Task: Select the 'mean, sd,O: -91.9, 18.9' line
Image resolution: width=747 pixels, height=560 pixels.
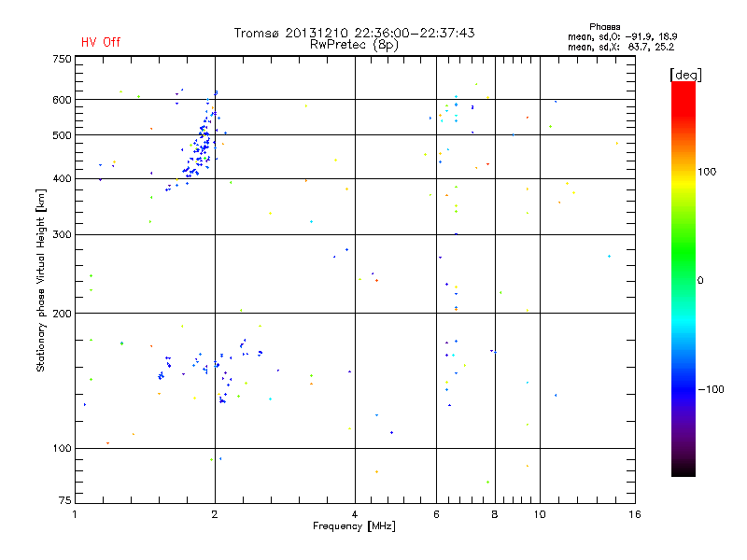Action: click(x=622, y=36)
